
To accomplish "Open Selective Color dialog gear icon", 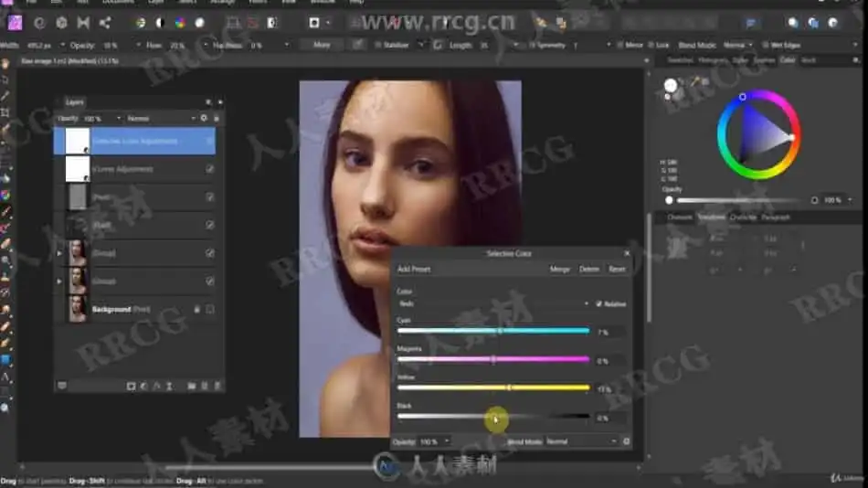I will click(x=627, y=441).
